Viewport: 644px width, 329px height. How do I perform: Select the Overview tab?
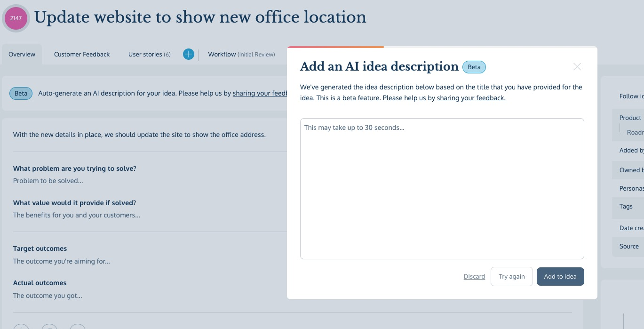(22, 54)
